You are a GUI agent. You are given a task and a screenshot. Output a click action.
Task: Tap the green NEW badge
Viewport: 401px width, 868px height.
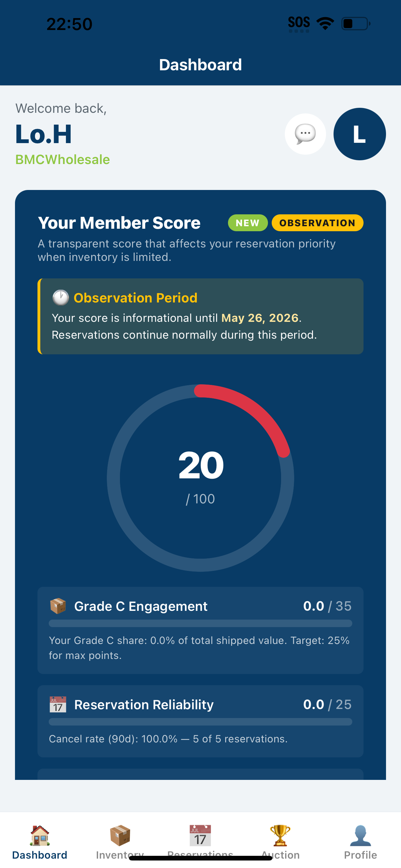pyautogui.click(x=247, y=223)
